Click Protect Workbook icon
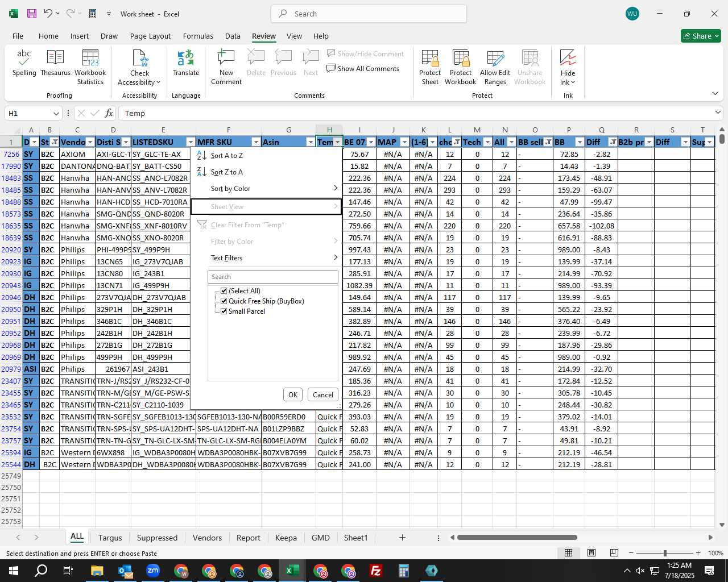This screenshot has width=728, height=582. pos(460,68)
